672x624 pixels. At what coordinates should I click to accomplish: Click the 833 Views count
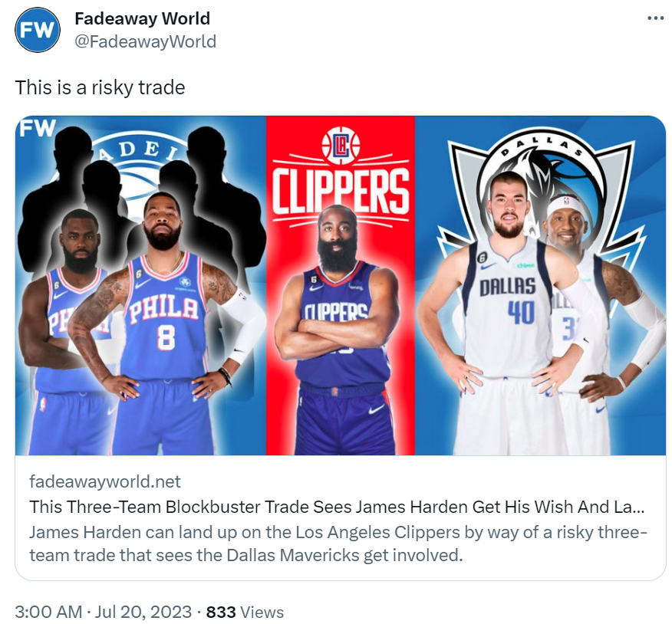[245, 612]
